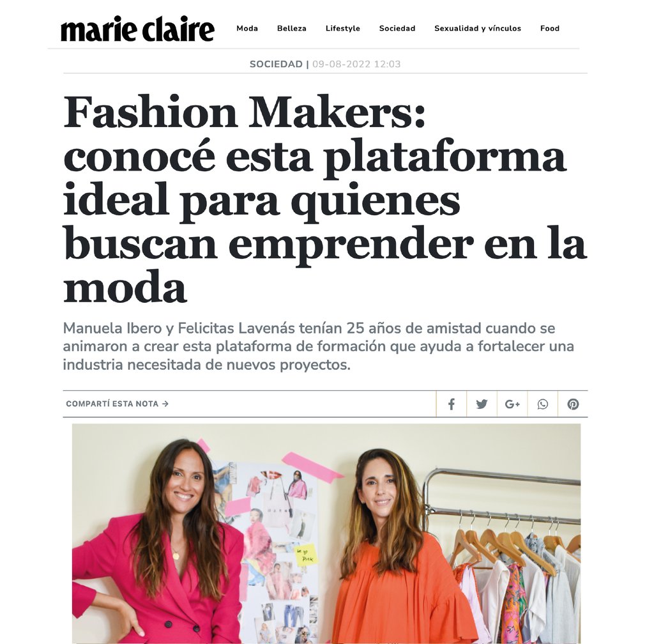The width and height of the screenshot is (654, 644).
Task: Click the Fashion Makers article headline
Action: (325, 199)
